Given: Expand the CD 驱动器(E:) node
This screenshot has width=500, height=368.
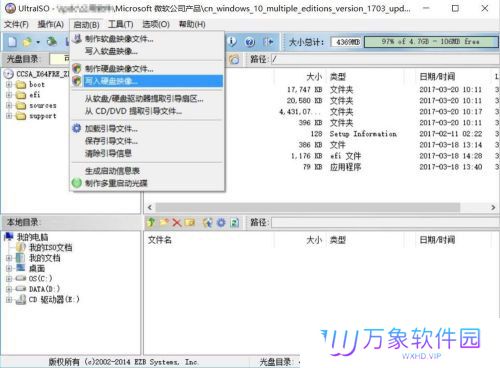Looking at the screenshot, I should [x=9, y=300].
